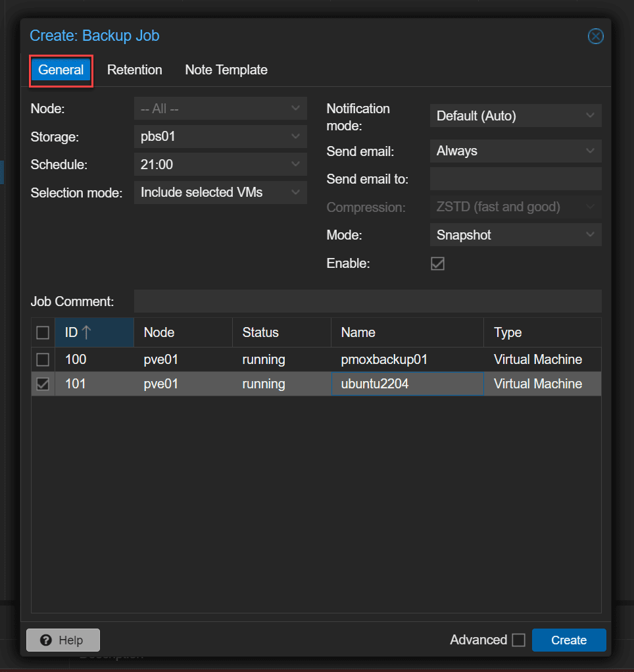The image size is (634, 672).
Task: Open the backup Mode dropdown showing Snapshot
Action: [515, 235]
